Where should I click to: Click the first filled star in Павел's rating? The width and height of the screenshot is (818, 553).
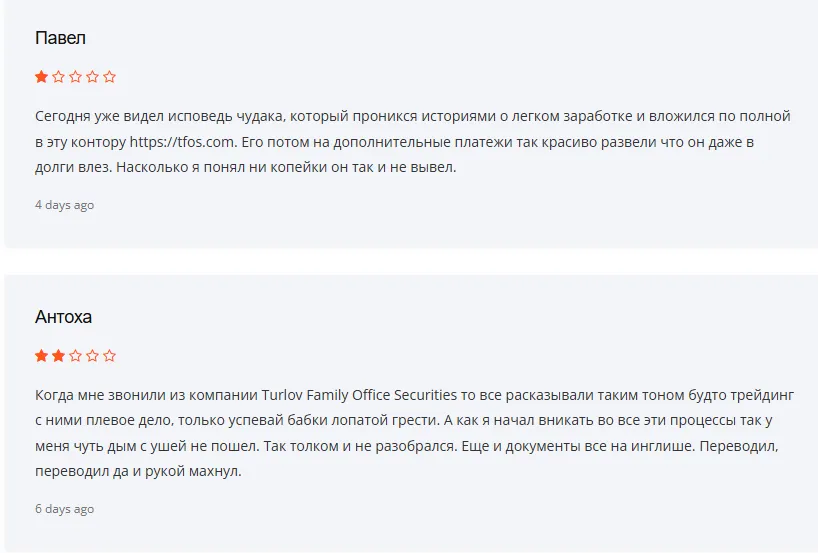click(42, 77)
